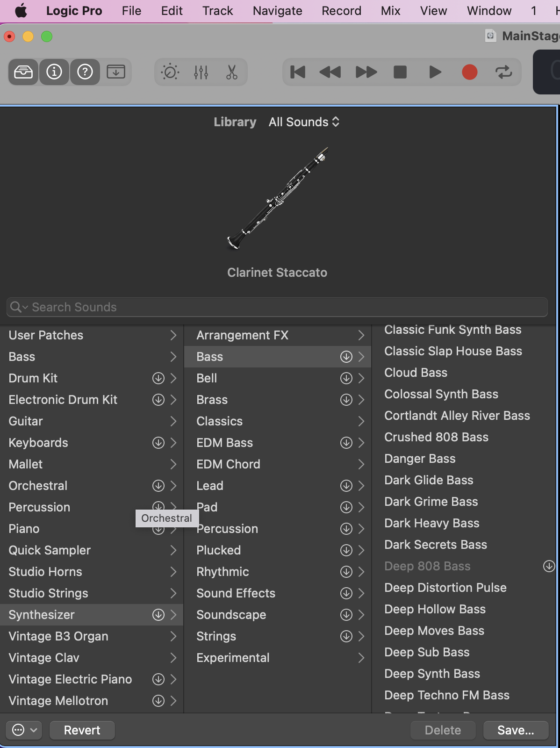Viewport: 560px width, 748px height.
Task: Stop playback with the Stop button
Action: pyautogui.click(x=400, y=72)
